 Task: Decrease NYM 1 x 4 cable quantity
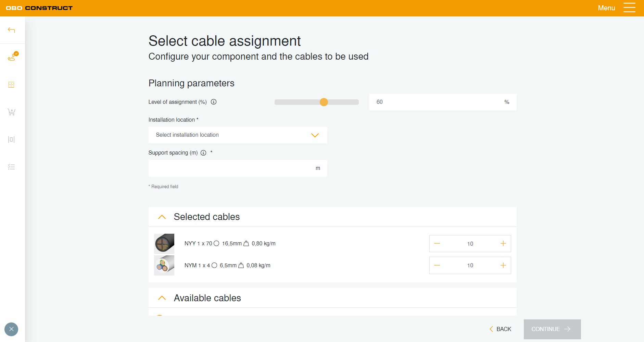[x=437, y=265]
